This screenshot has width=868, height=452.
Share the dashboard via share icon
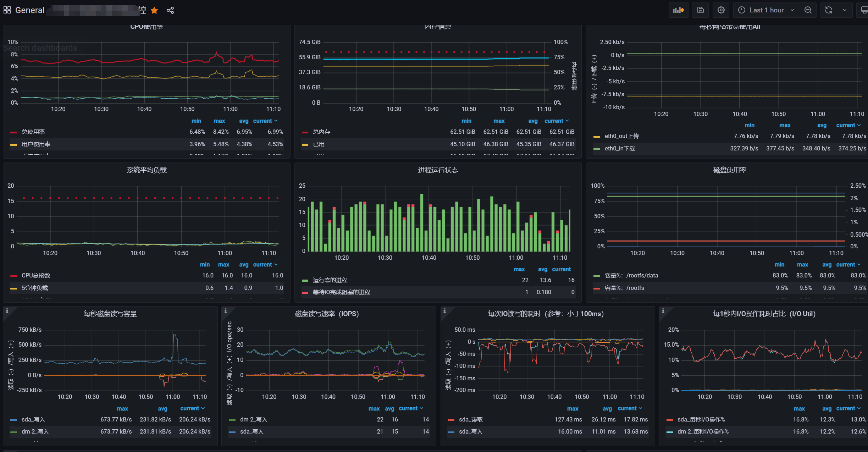click(x=170, y=10)
